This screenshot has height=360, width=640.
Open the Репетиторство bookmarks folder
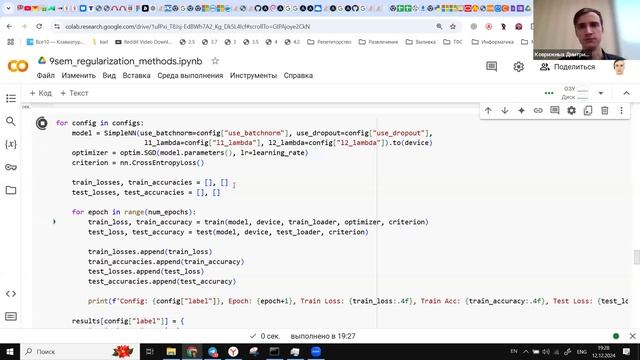(329, 42)
